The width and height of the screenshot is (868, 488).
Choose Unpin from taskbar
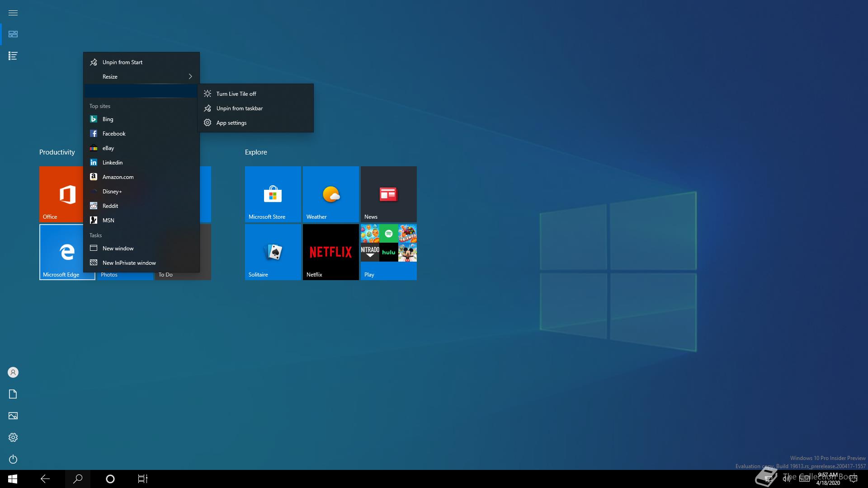pyautogui.click(x=255, y=108)
